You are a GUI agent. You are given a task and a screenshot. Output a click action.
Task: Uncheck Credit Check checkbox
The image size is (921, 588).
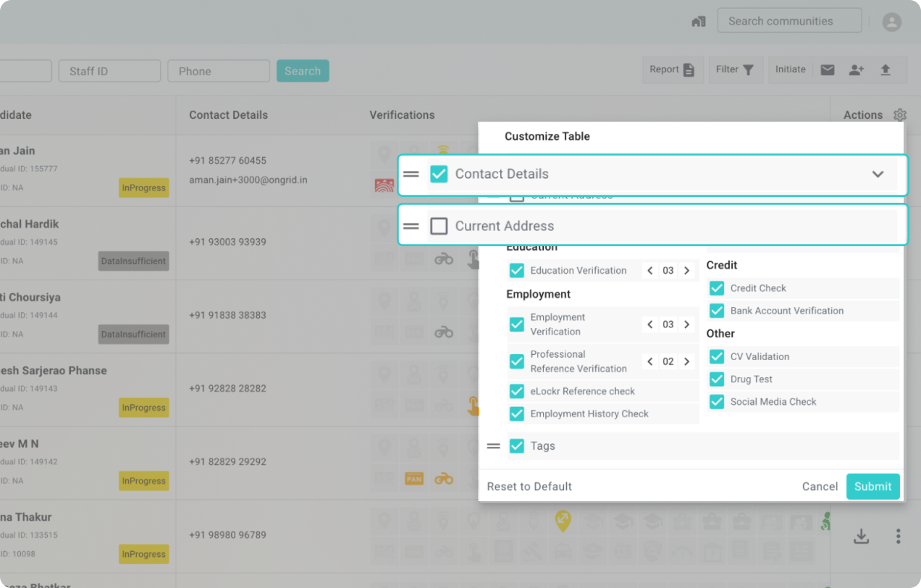click(x=717, y=288)
